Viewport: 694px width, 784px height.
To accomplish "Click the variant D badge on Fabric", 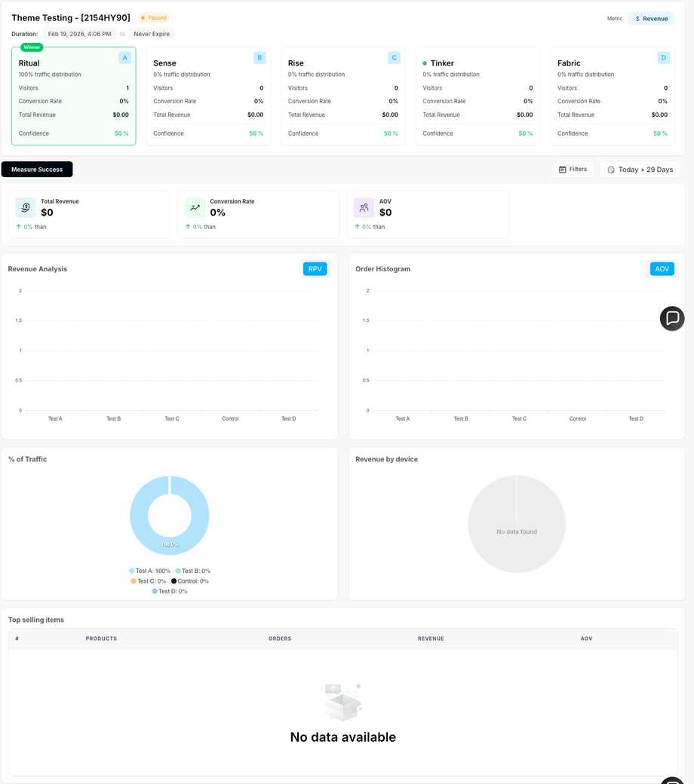I will 664,58.
